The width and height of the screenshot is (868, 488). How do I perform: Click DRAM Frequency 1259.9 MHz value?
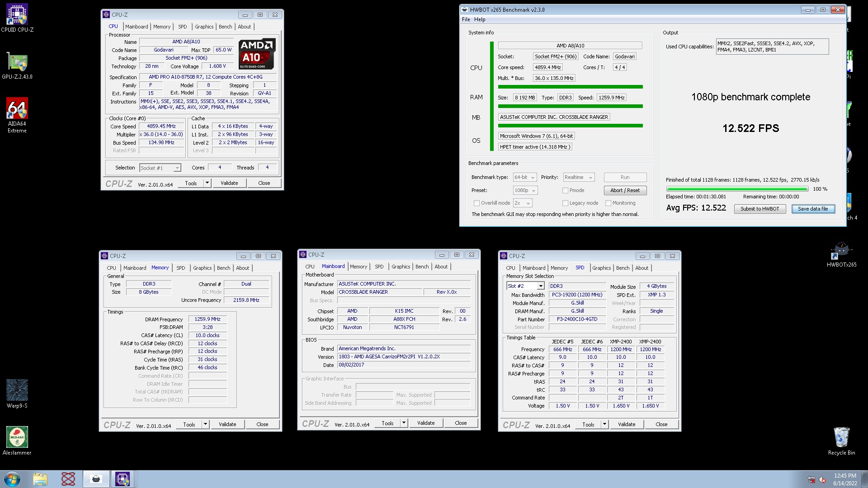coord(208,319)
